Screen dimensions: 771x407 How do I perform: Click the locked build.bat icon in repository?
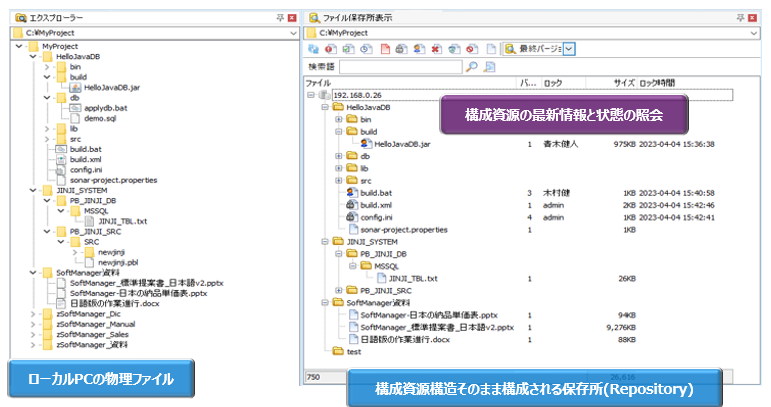click(x=352, y=192)
